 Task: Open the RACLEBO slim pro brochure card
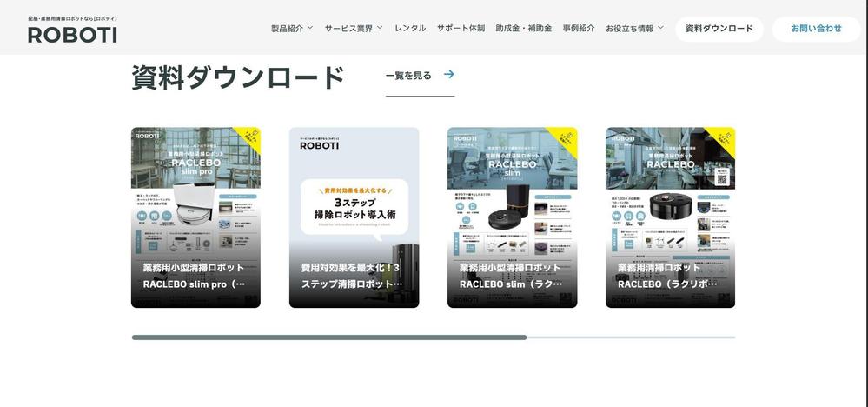(x=196, y=217)
